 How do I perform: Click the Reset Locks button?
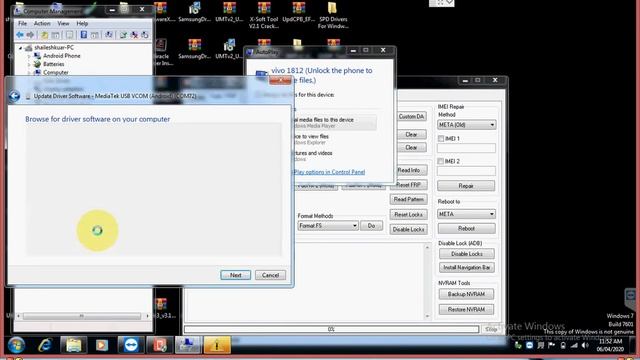[409, 215]
